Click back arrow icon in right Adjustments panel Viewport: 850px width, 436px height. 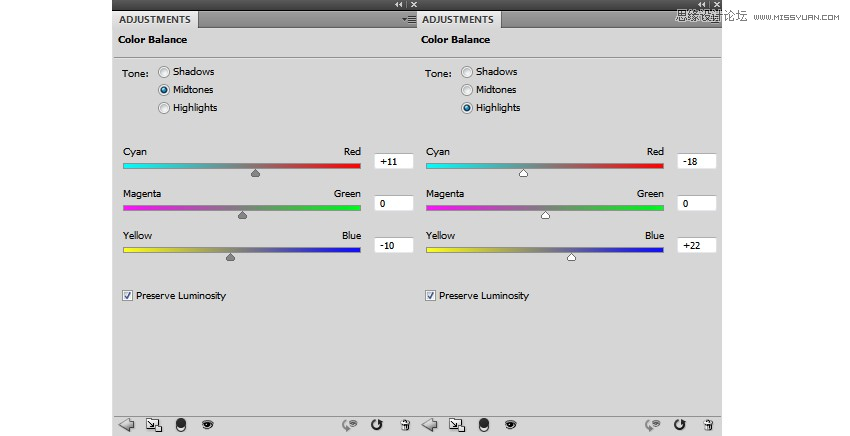coord(429,425)
